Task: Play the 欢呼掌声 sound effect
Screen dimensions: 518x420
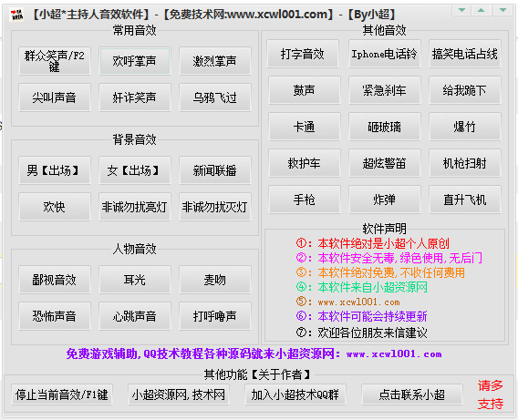Action: pos(135,61)
